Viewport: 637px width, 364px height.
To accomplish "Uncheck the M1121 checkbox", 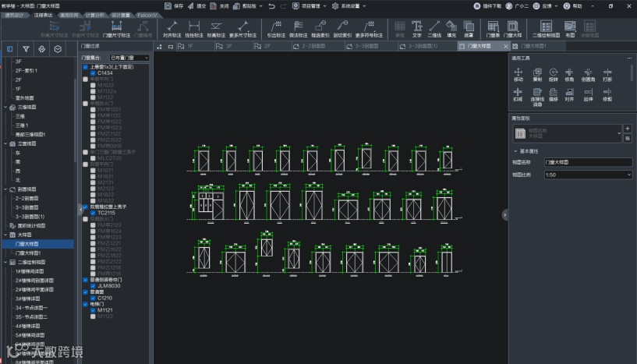I will click(93, 310).
